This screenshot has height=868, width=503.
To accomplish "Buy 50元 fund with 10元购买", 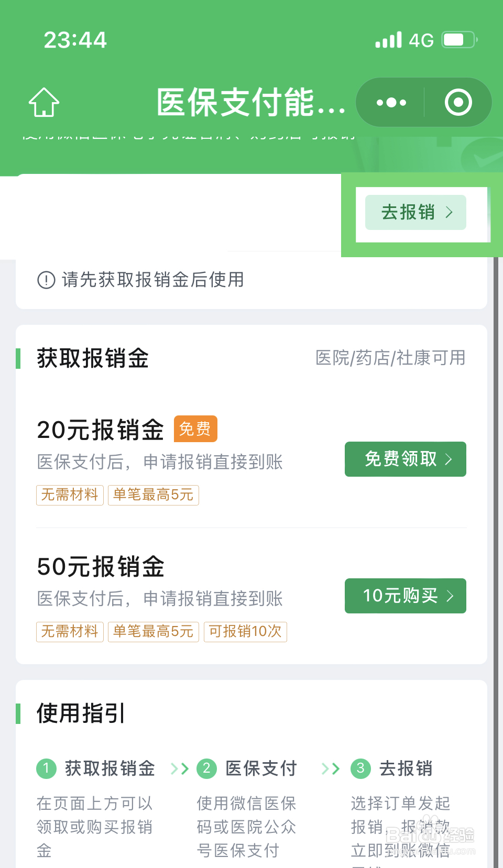I will [406, 596].
